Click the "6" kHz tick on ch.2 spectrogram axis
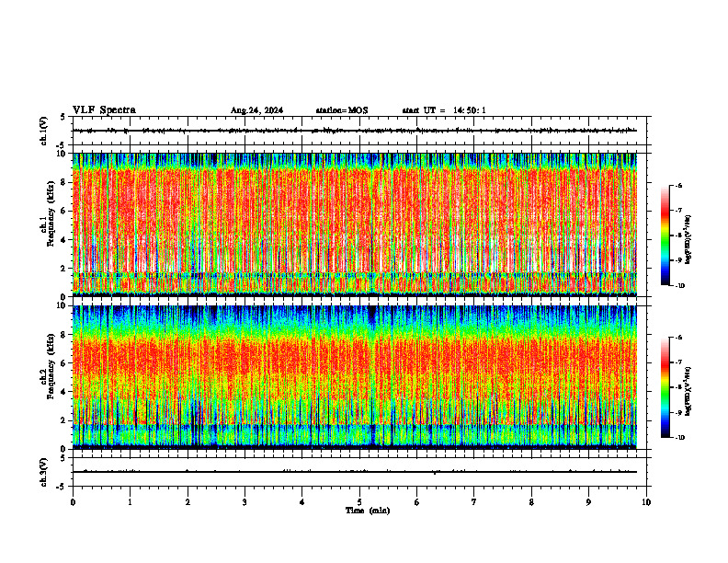The height and width of the screenshot is (563, 728). coord(64,363)
